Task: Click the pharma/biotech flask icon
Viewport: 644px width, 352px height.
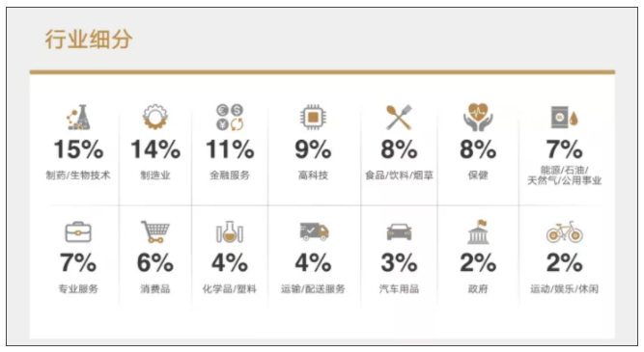Action: click(78, 118)
